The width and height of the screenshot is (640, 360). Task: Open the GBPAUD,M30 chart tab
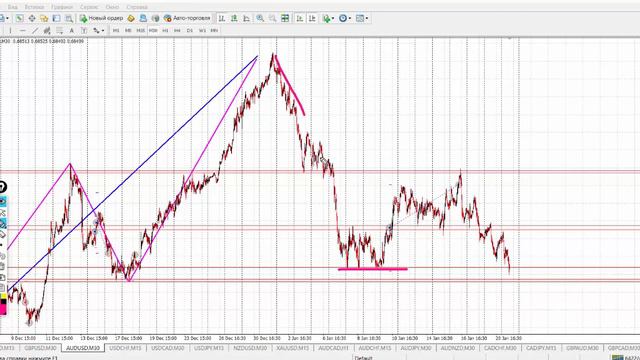[582, 348]
